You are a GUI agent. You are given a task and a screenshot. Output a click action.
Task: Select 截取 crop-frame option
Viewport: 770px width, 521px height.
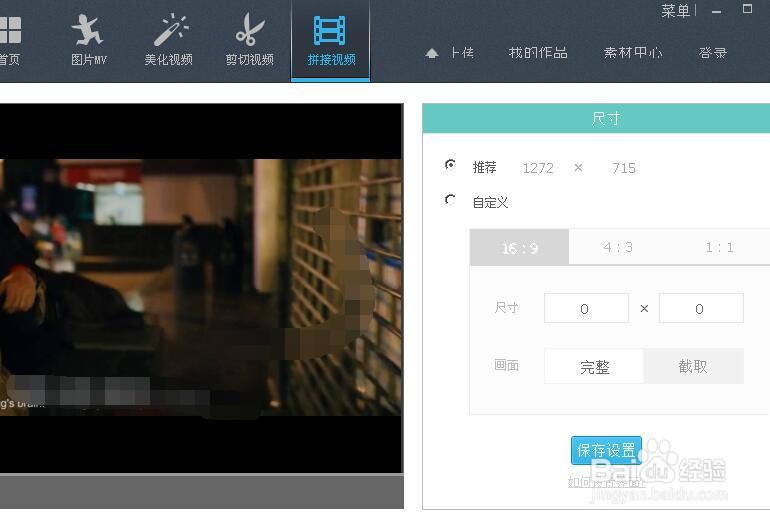[x=693, y=366]
